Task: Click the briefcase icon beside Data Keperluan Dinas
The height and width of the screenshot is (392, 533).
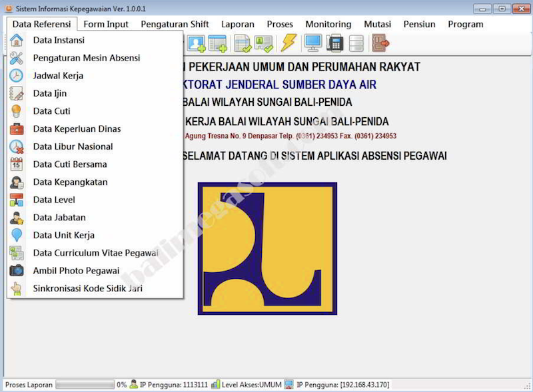Action: 17,129
